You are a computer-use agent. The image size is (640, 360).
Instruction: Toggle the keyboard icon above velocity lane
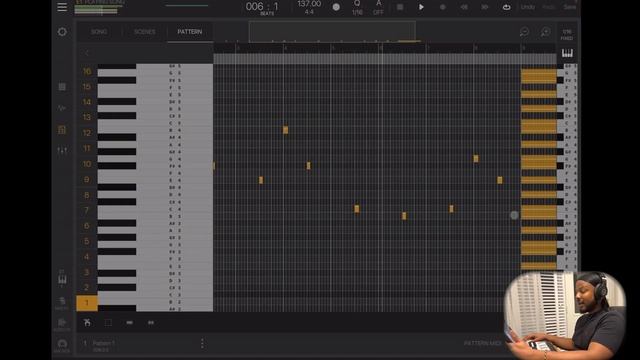pyautogui.click(x=567, y=53)
